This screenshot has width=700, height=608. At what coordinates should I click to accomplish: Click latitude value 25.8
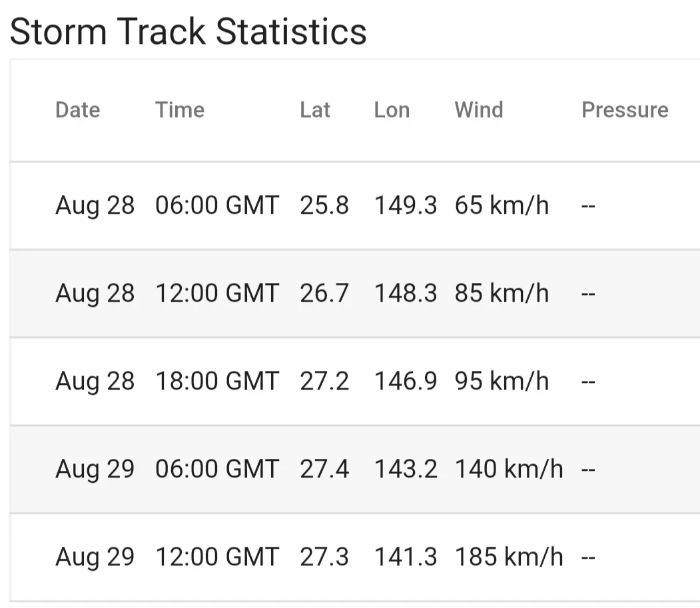324,205
